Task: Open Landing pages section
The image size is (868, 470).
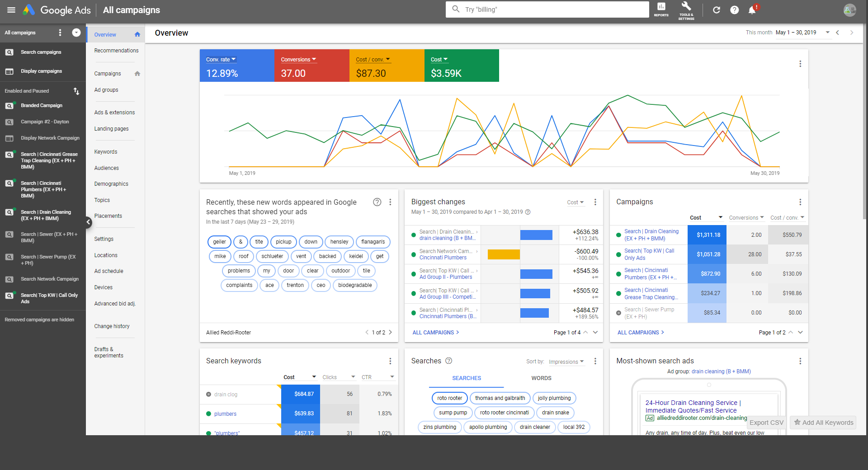Action: [111, 129]
